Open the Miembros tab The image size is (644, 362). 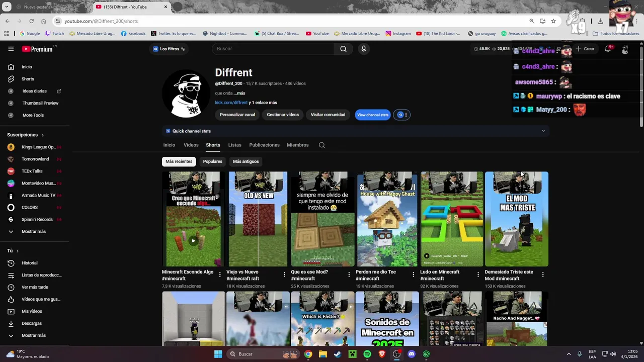pos(298,145)
